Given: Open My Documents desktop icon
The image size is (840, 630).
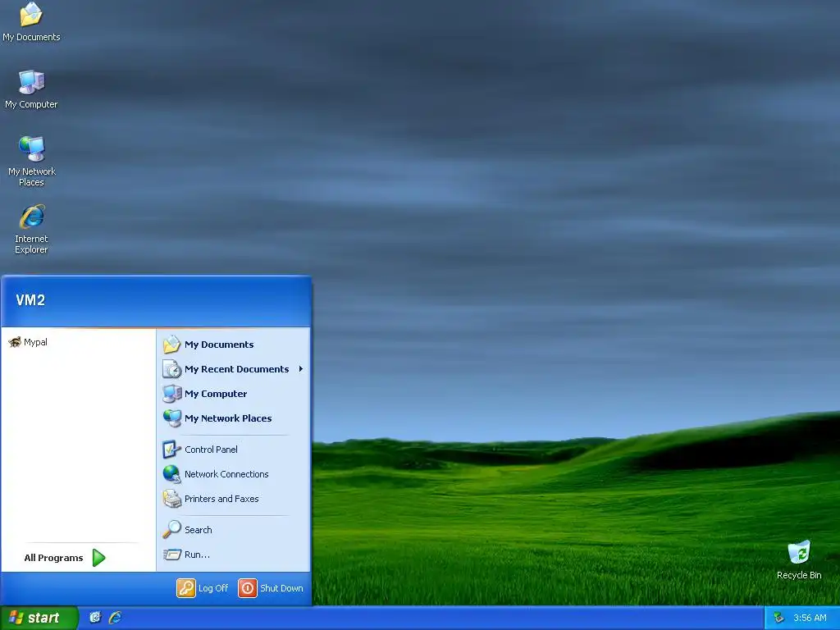Looking at the screenshot, I should pos(31,21).
